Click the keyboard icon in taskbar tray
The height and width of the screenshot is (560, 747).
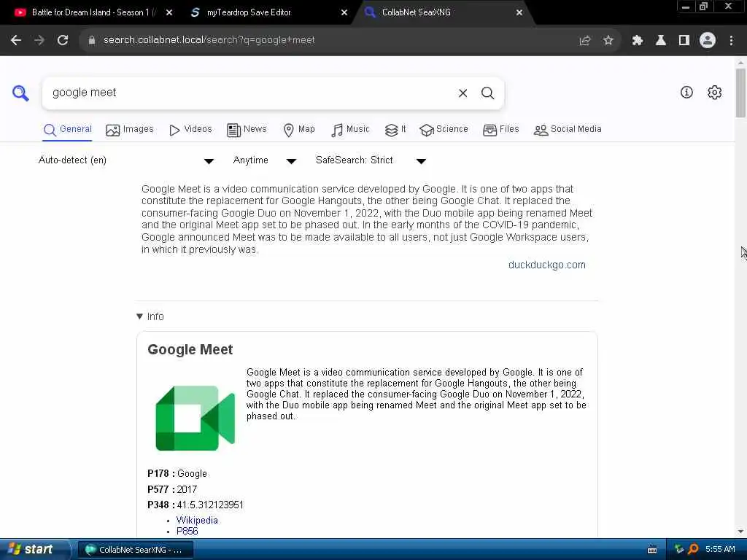click(x=652, y=550)
